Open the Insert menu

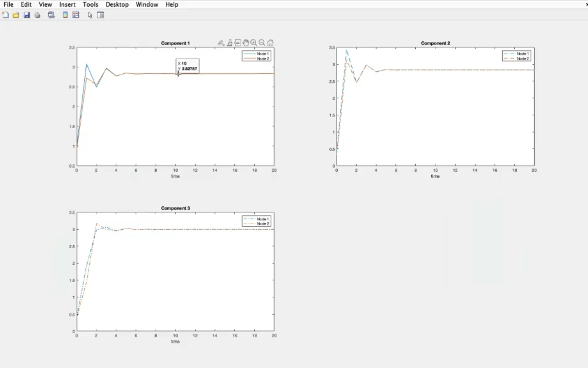point(67,4)
